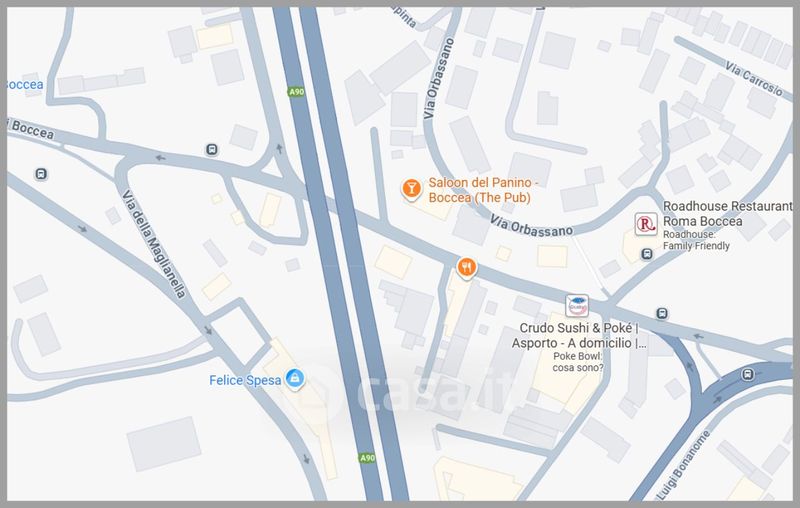
Task: Click the upper A90 highway shield
Action: (x=296, y=92)
